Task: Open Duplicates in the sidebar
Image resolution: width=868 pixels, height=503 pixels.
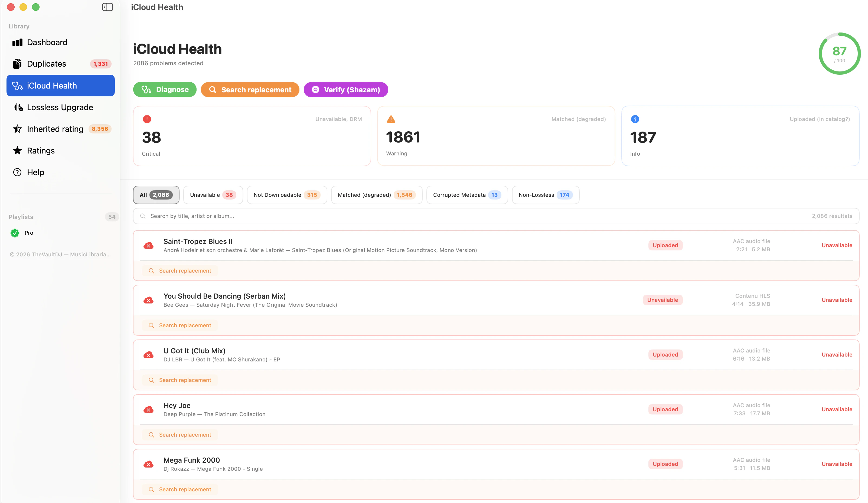Action: 47,64
